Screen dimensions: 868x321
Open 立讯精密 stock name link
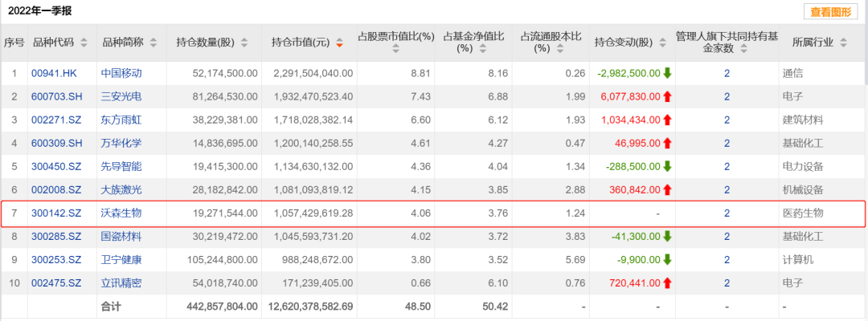(x=121, y=283)
